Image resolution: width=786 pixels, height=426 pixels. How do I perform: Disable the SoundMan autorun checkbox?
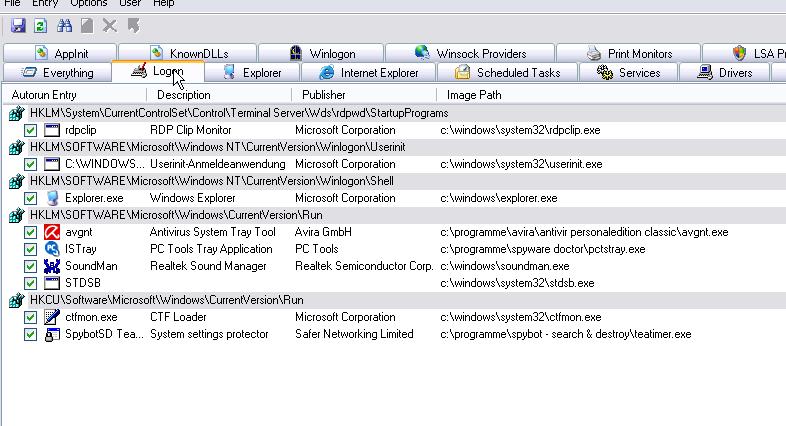[31, 266]
